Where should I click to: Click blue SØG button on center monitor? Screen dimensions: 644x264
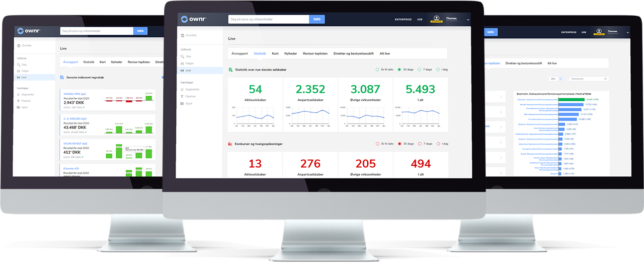click(316, 19)
